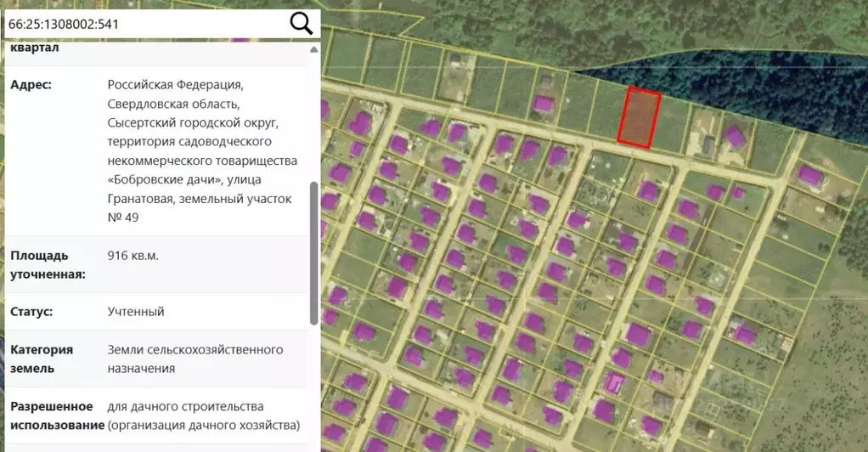
Task: Click the "Категория земель" label
Action: 42,359
